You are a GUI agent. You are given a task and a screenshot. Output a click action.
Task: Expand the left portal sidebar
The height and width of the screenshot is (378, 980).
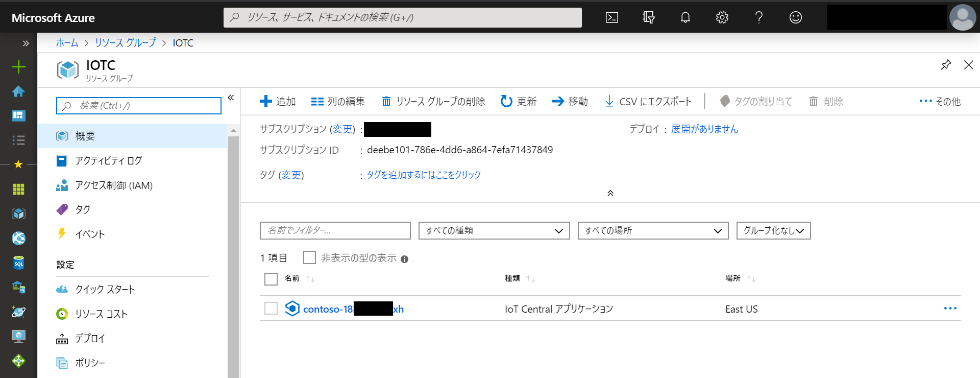[x=26, y=43]
